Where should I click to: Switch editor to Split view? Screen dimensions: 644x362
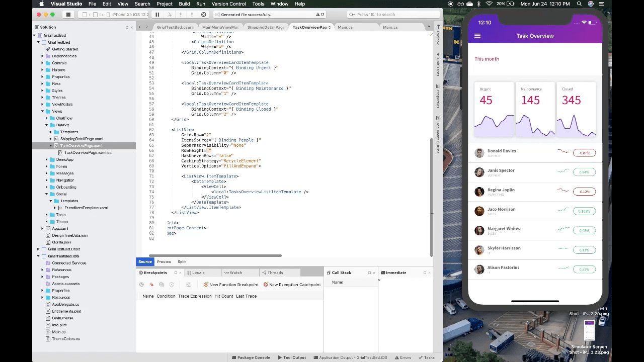click(182, 261)
